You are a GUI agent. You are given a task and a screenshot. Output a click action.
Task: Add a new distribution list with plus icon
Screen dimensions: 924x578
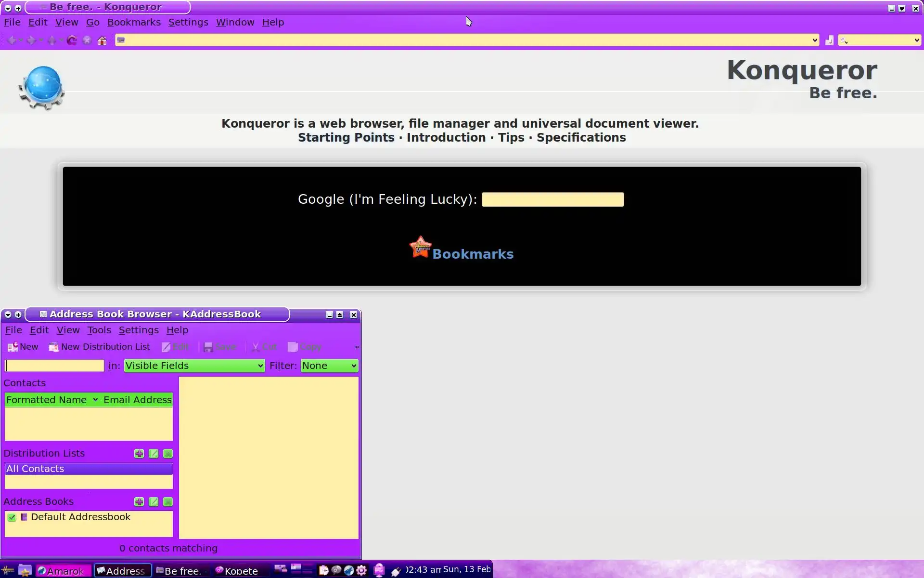click(139, 454)
